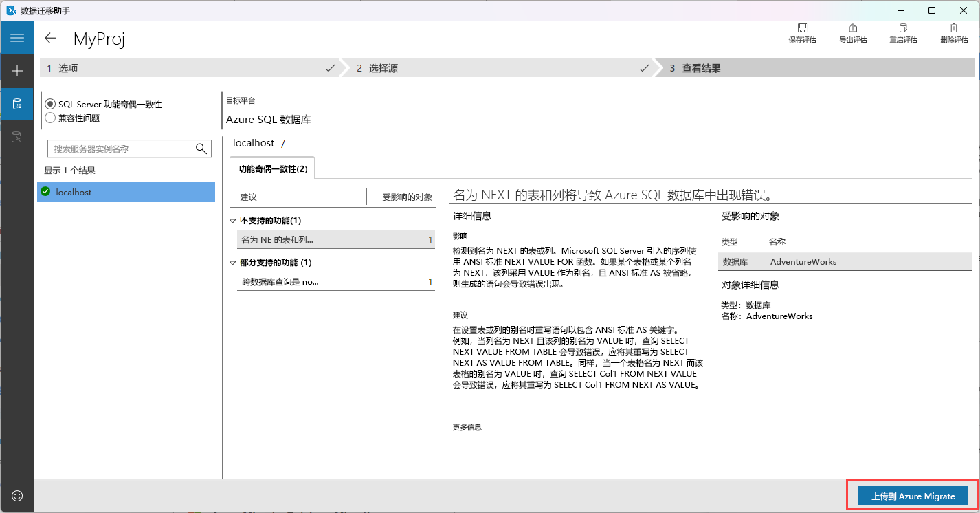Click the search magnifier icon
The width and height of the screenshot is (980, 513).
(201, 149)
